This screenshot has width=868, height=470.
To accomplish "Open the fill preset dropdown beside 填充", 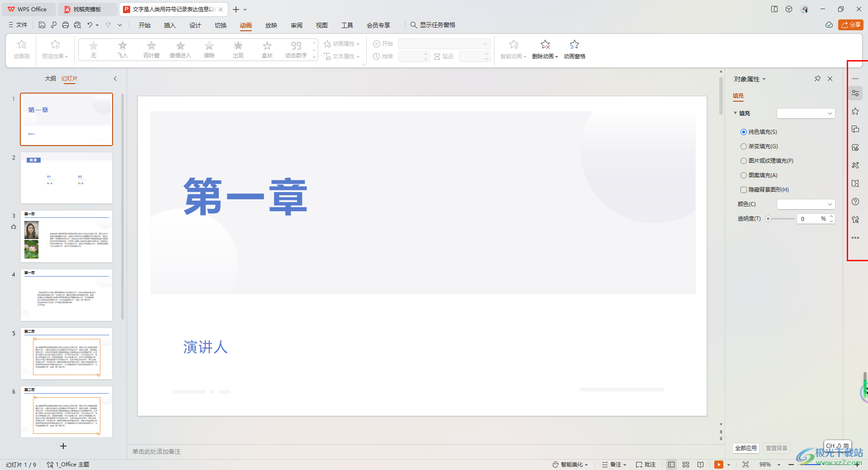I will (x=806, y=113).
